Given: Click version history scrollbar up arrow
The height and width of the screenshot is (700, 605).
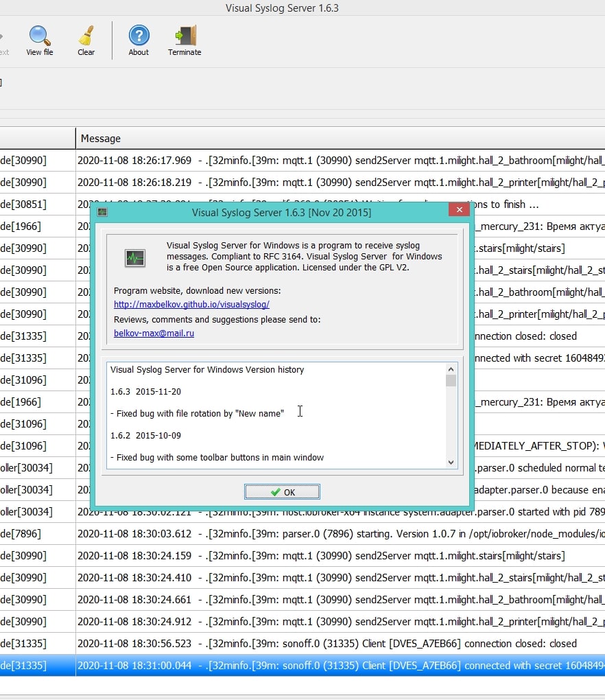Looking at the screenshot, I should tap(451, 369).
